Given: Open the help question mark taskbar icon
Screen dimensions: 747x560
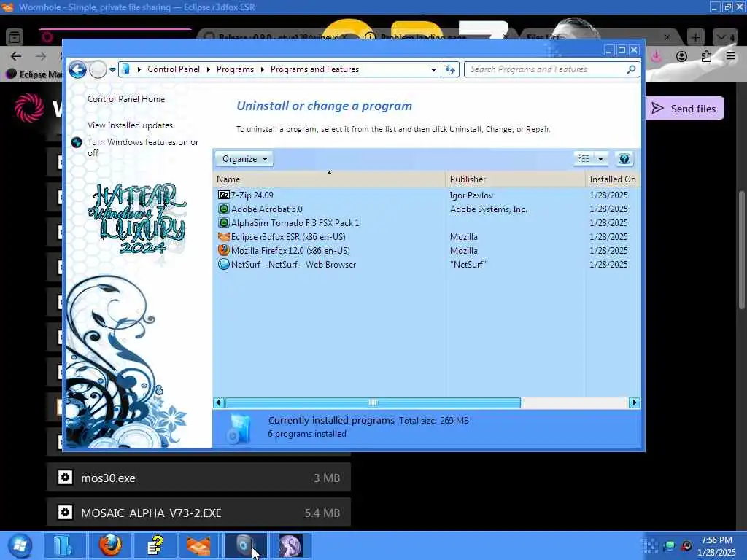Looking at the screenshot, I should click(x=156, y=545).
